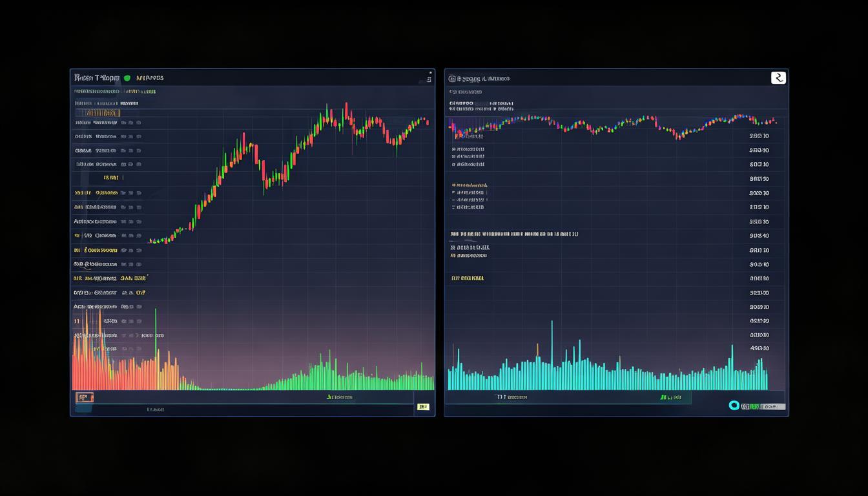Click the icon left of the right panel title
This screenshot has height=496, width=868.
pos(451,79)
